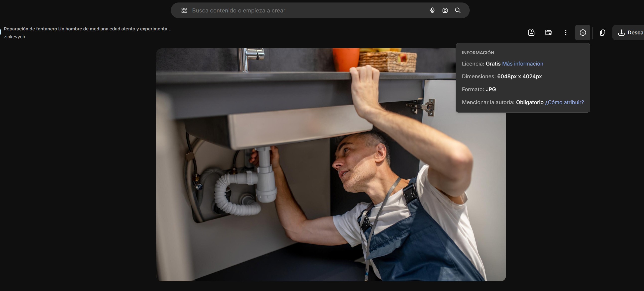Click the 'Reparación de fontanero' image title
644x291 pixels.
pos(87,29)
